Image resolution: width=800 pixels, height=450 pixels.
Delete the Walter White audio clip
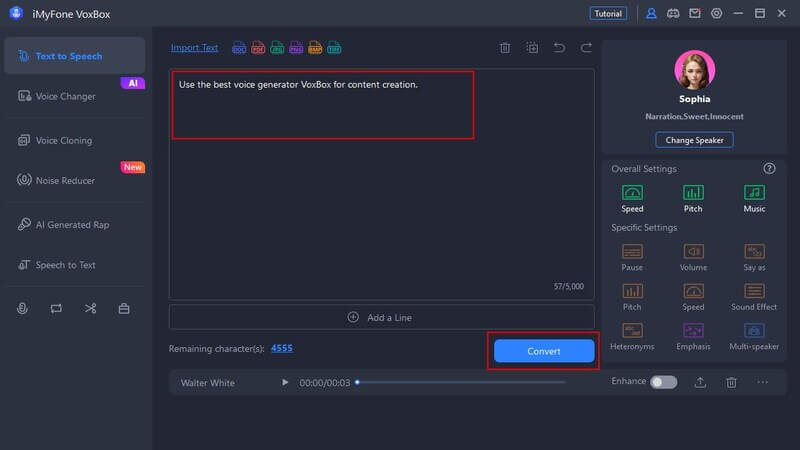(x=731, y=382)
